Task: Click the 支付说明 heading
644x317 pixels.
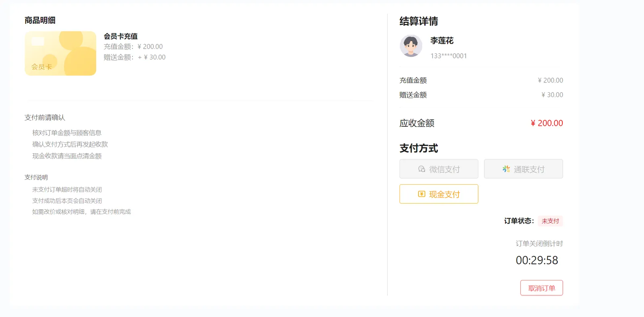Action: [36, 177]
